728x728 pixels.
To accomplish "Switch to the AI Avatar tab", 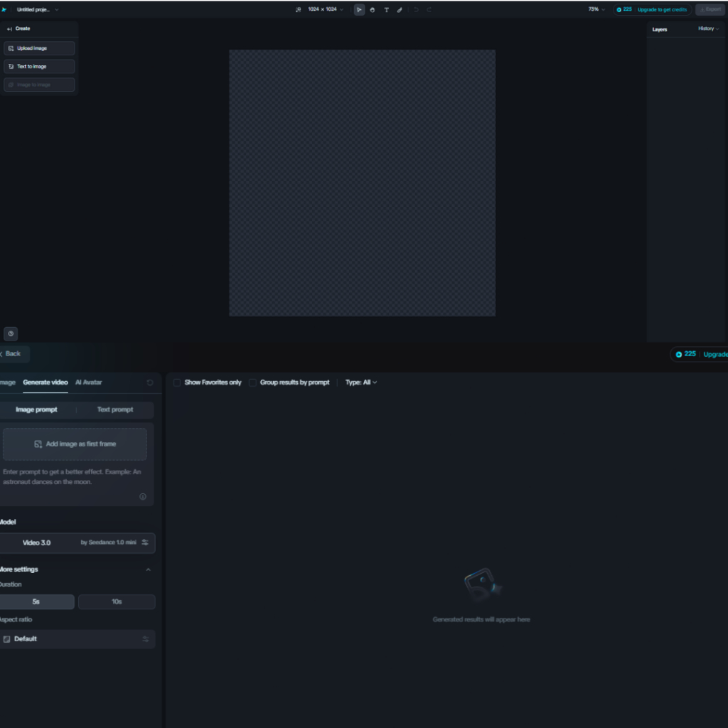I will pos(89,382).
